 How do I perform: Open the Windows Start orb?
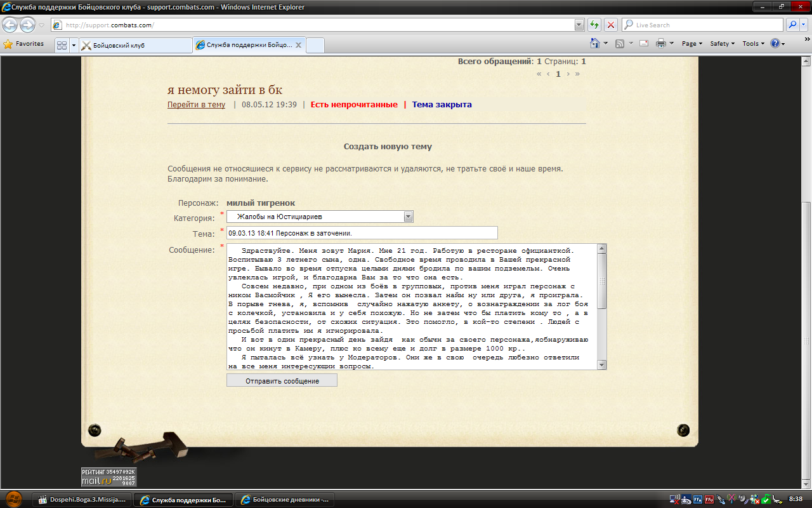(13, 499)
